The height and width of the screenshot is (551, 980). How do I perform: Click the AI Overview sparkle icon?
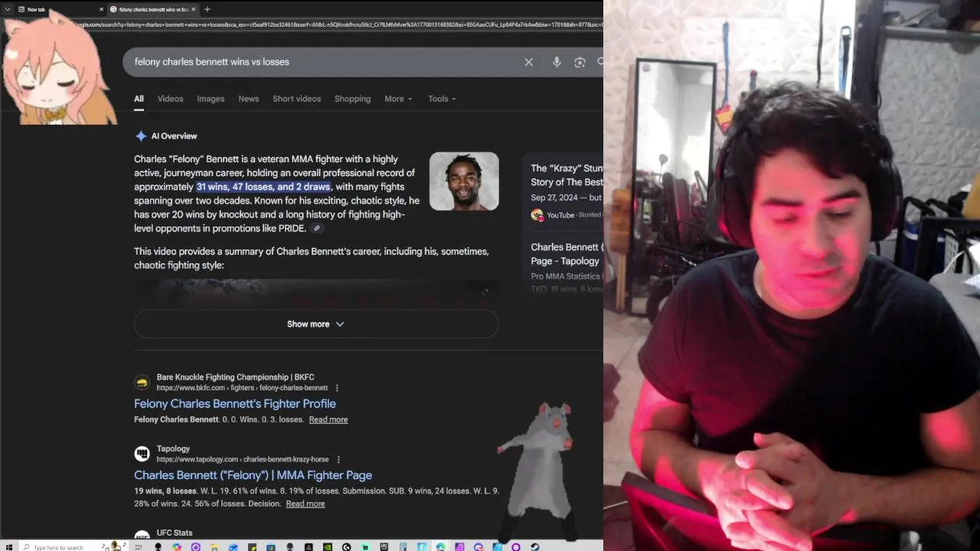[141, 136]
